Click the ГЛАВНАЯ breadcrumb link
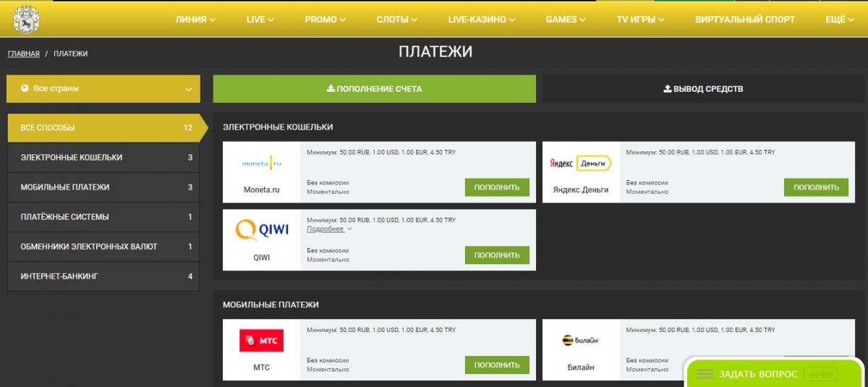The width and height of the screenshot is (868, 387). coord(24,54)
